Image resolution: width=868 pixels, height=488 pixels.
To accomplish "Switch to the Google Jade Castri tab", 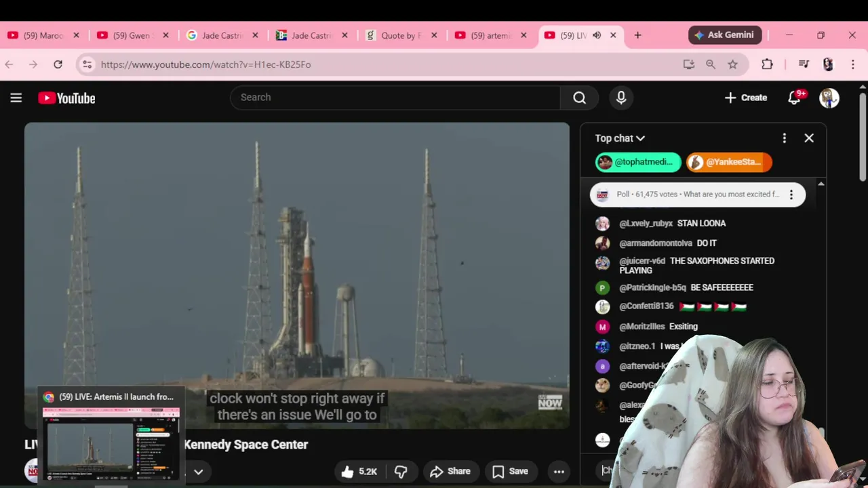I will point(222,35).
